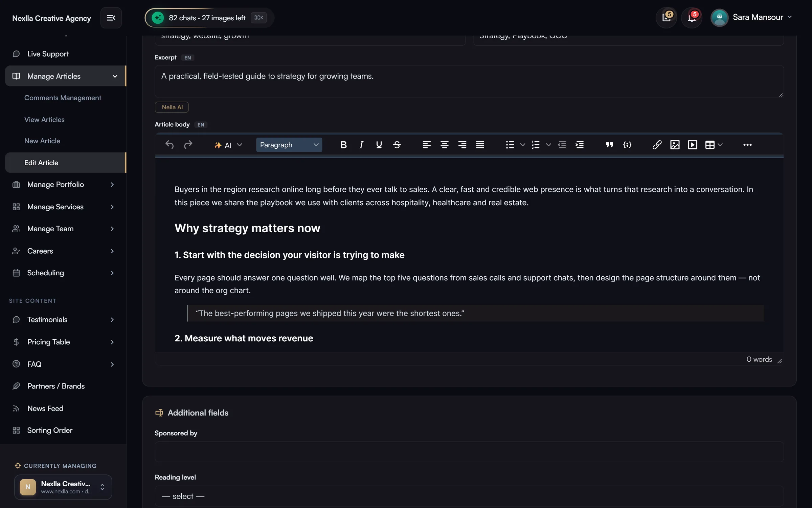812x508 pixels.
Task: Justify text alignment
Action: point(480,145)
